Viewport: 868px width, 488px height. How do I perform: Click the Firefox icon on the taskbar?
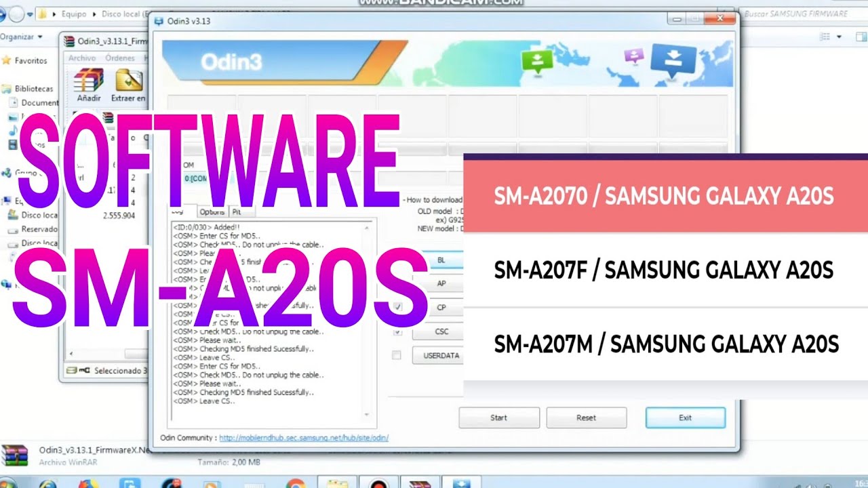coord(87,483)
